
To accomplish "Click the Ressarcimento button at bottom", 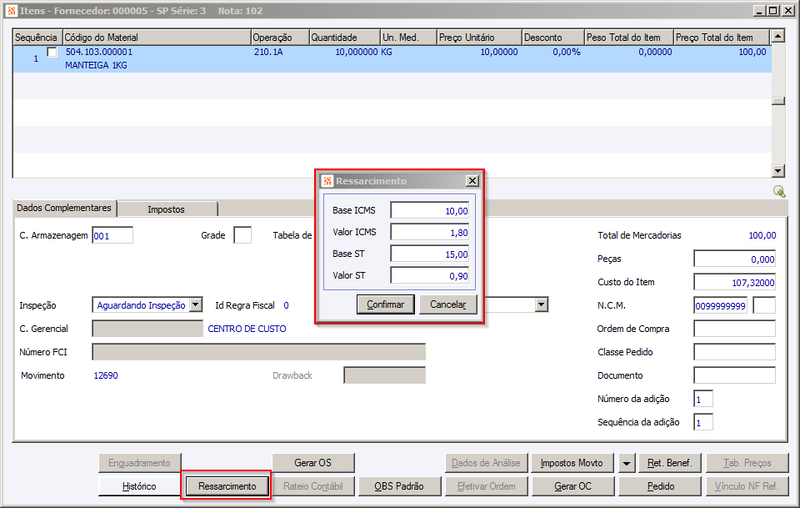I will tap(227, 486).
